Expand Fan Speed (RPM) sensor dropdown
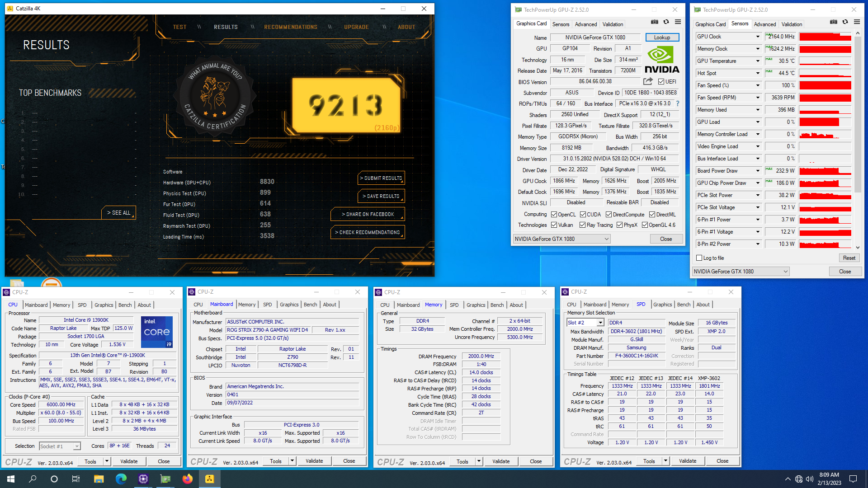This screenshot has height=488, width=868. [758, 98]
